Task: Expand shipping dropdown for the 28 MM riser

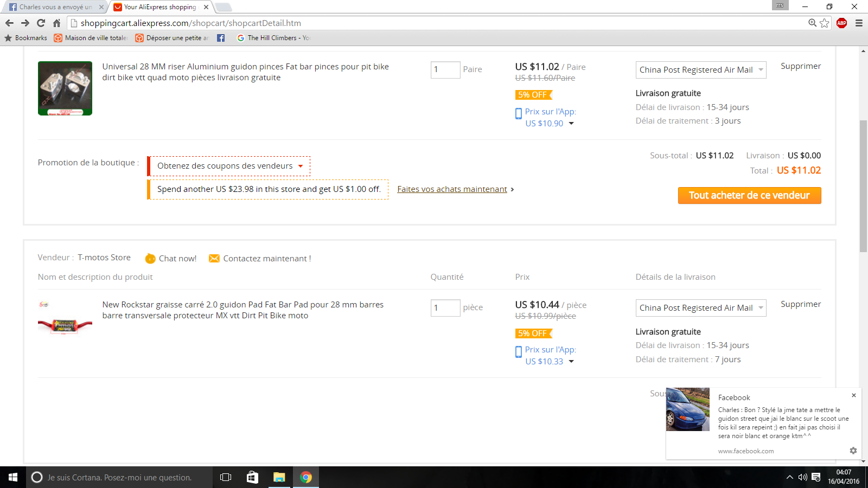Action: point(701,70)
